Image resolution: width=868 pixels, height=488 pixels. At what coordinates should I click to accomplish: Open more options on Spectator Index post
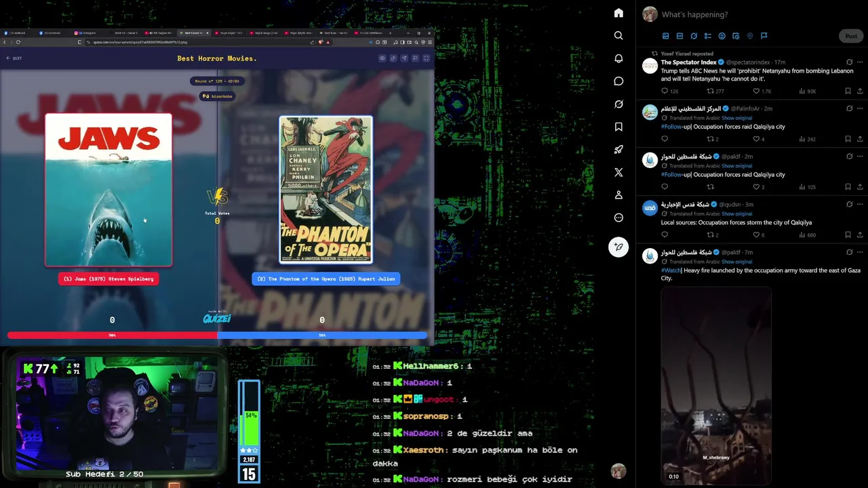point(861,62)
